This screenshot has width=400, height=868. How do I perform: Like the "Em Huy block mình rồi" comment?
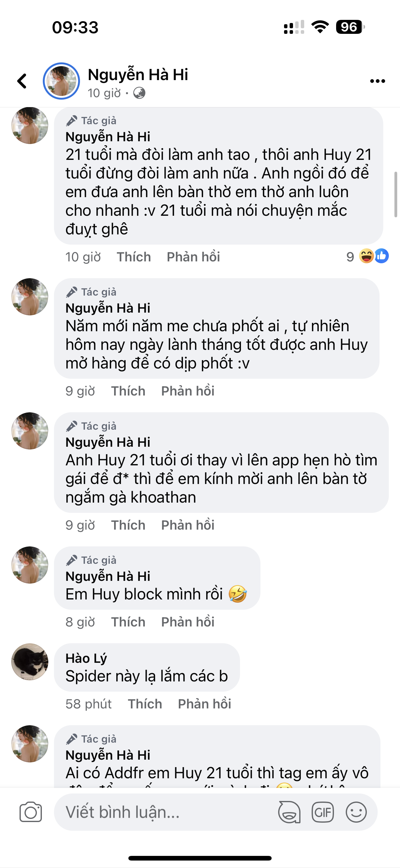coord(128,622)
